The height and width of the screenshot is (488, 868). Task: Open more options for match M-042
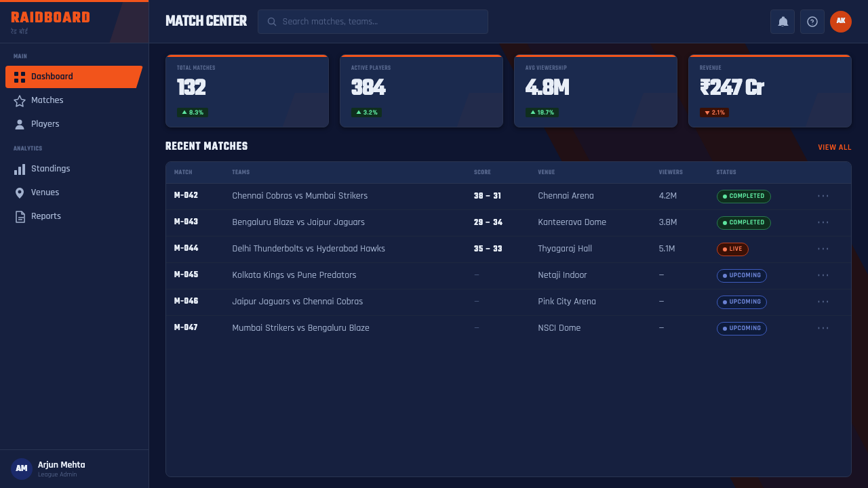[x=823, y=196]
